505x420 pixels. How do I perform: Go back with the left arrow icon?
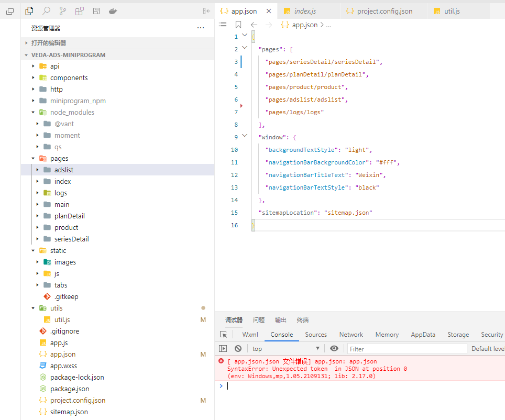254,25
